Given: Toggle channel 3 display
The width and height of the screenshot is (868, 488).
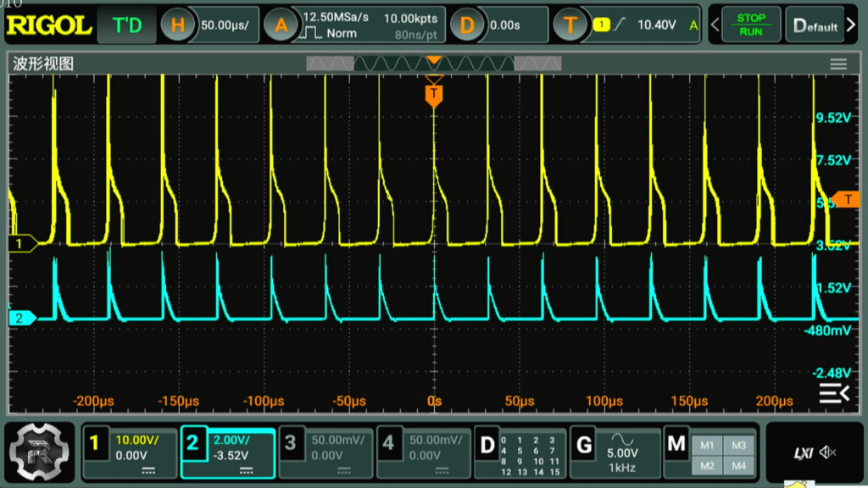Looking at the screenshot, I should [x=291, y=442].
